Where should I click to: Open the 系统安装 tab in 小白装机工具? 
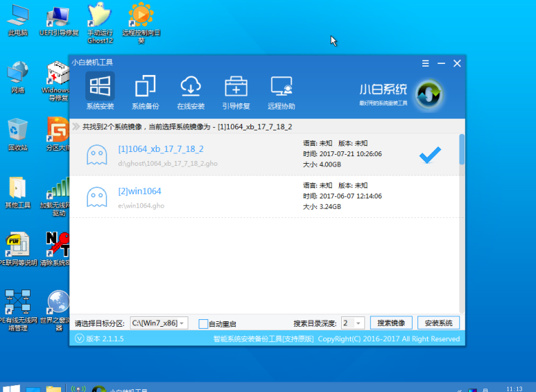(x=100, y=92)
